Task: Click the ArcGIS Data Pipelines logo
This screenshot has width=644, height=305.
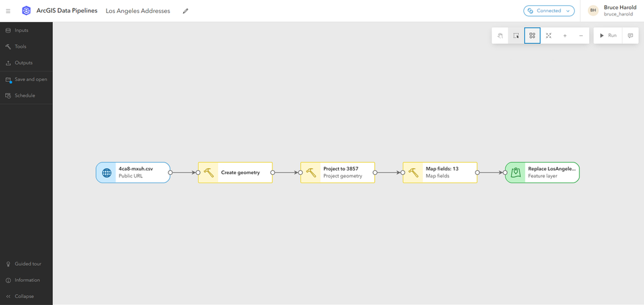Action: (26, 11)
